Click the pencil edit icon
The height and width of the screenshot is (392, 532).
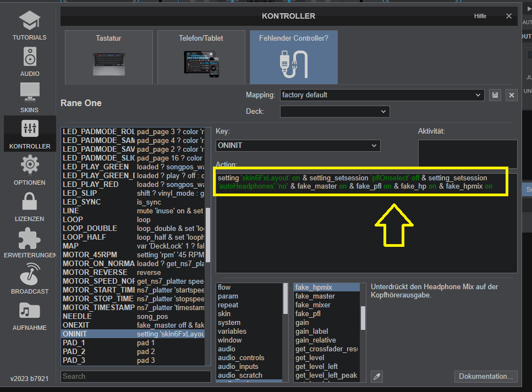(377, 377)
